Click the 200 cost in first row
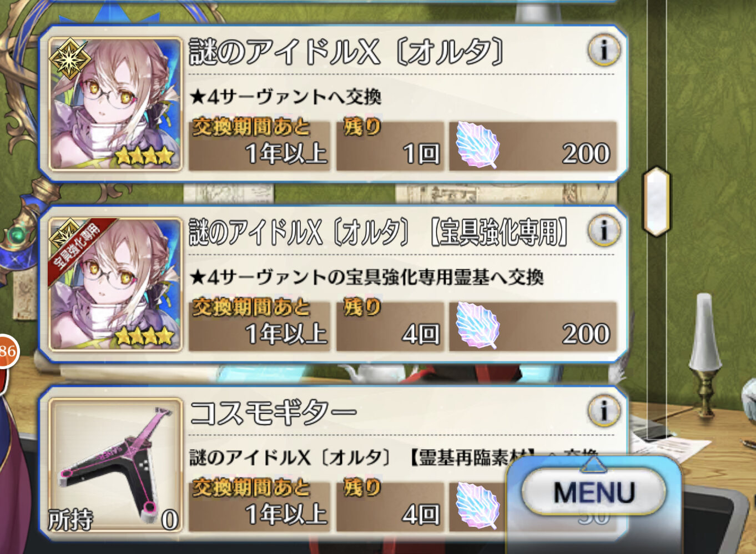Image resolution: width=756 pixels, height=554 pixels. click(x=586, y=154)
